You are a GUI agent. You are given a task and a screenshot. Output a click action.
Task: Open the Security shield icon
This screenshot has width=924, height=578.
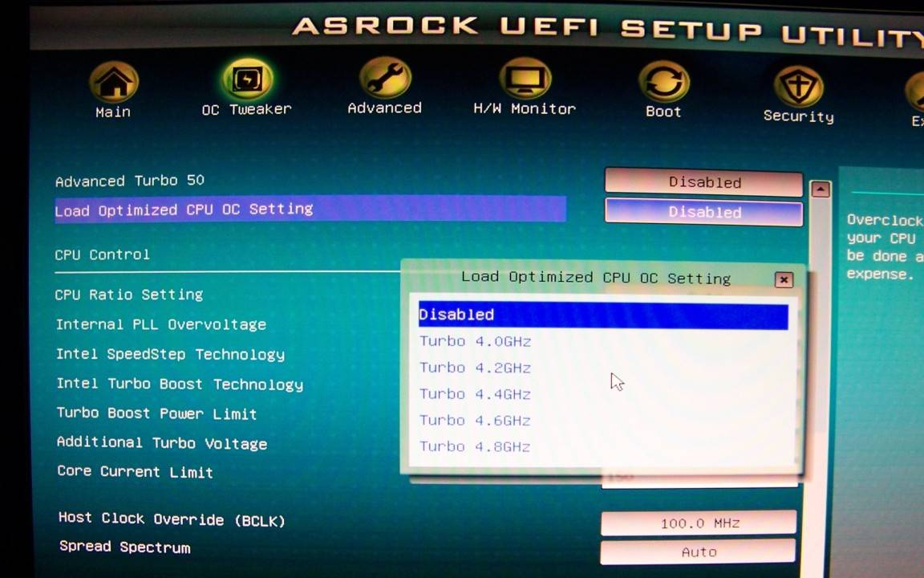click(798, 88)
